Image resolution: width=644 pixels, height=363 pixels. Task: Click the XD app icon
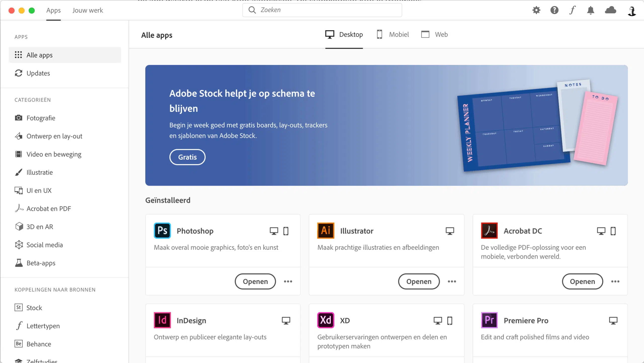[326, 320]
